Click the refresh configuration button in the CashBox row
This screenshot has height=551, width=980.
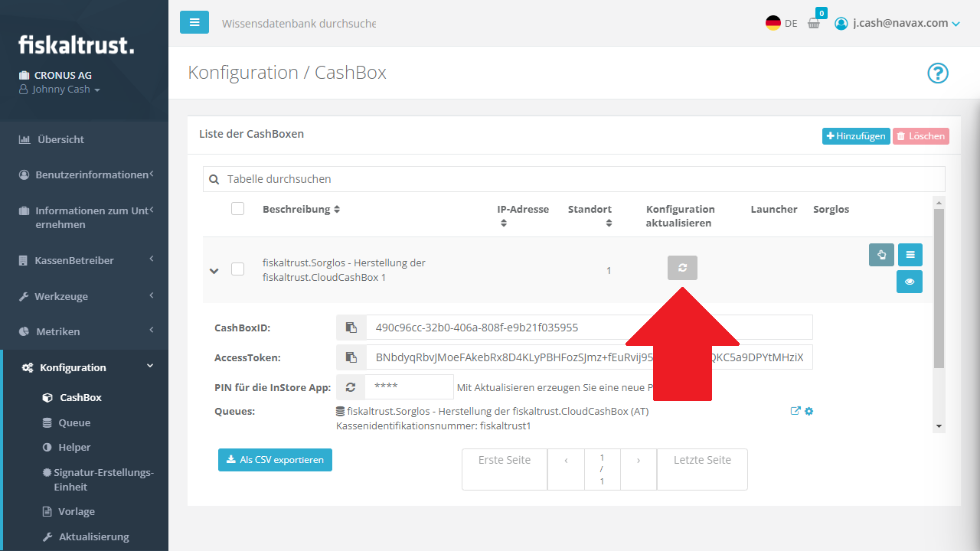click(x=682, y=268)
